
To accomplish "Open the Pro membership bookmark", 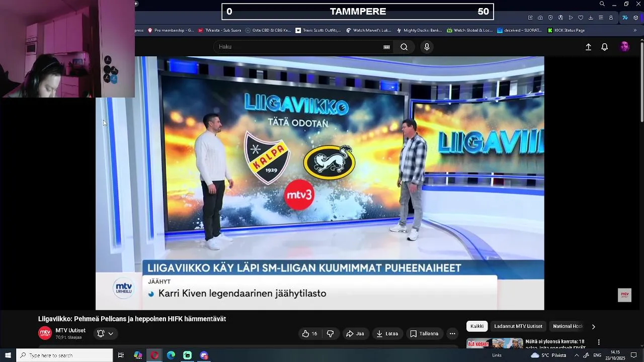I will point(171,30).
